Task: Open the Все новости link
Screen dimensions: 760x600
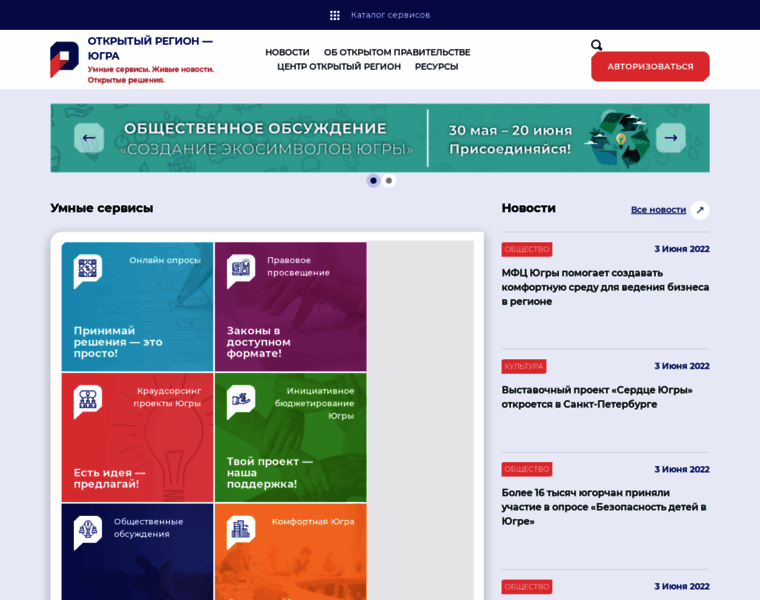Action: [658, 210]
